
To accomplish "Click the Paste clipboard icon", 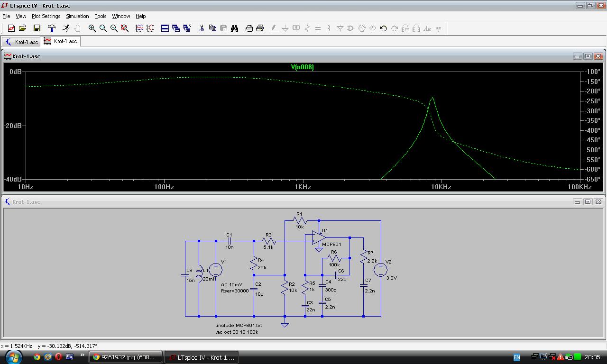I will point(223,28).
